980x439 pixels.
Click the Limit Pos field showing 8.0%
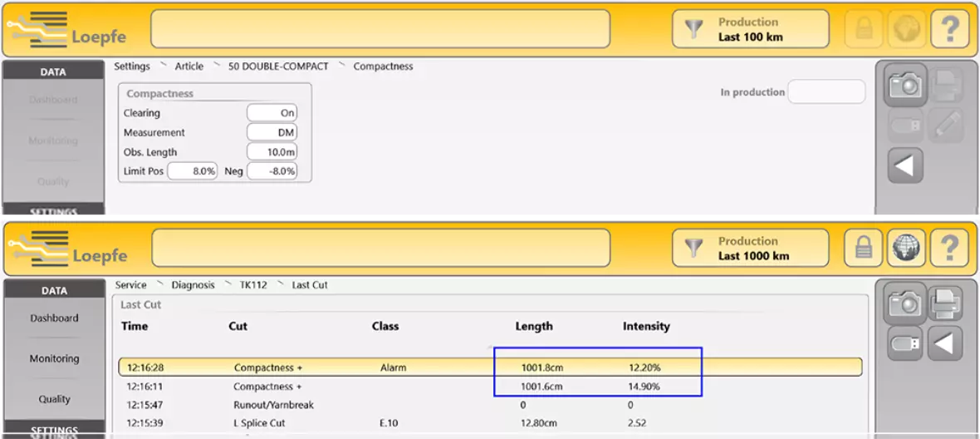click(193, 171)
